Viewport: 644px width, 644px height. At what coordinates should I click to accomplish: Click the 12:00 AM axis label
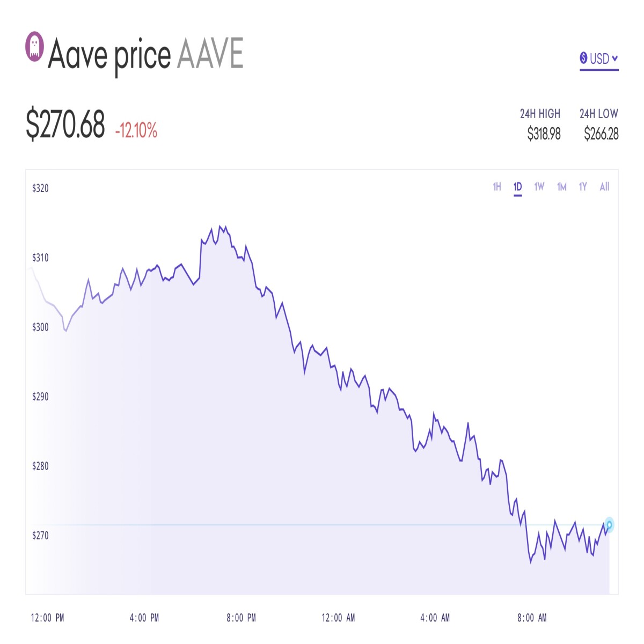[338, 618]
